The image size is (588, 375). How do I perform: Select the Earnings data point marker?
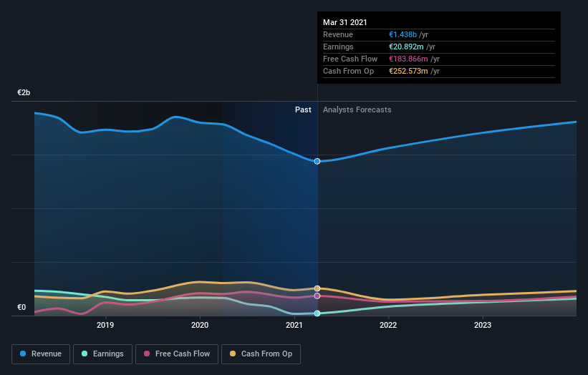coord(317,313)
